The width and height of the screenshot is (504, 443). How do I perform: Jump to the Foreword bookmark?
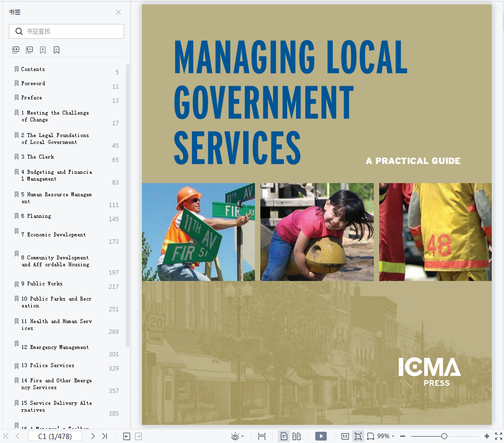[x=33, y=83]
